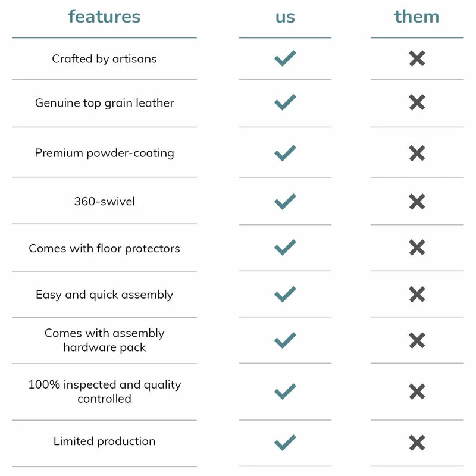
Task: Click "Comes with floor protectors" text
Action: coord(104,248)
